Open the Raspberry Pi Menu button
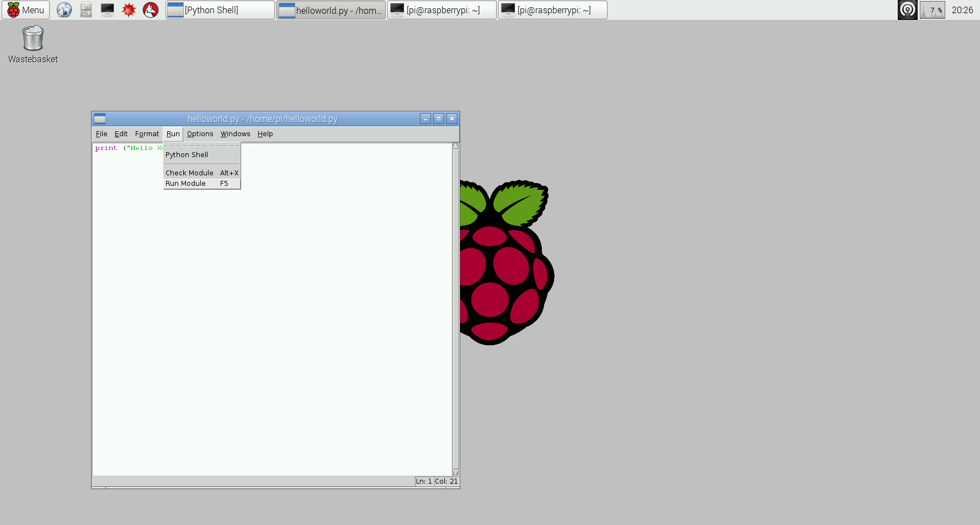Screen dimensions: 980x525 click(x=26, y=10)
